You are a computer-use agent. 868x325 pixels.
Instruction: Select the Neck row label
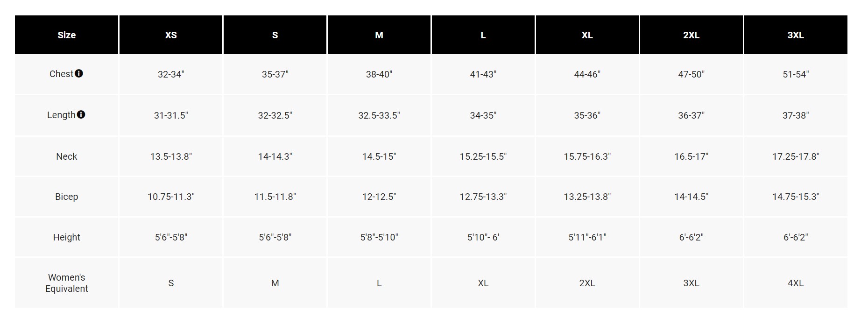click(67, 156)
